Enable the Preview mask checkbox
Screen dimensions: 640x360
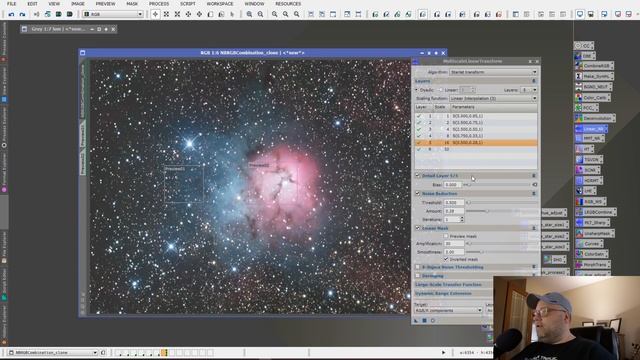(x=446, y=236)
